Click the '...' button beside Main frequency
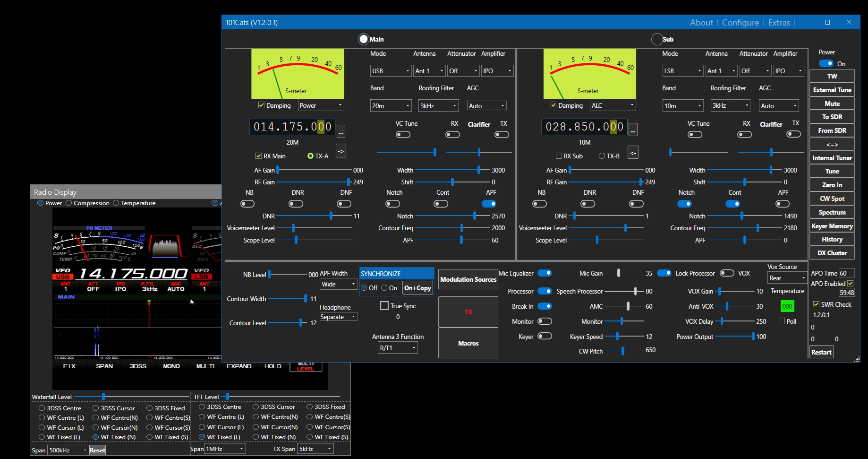Screen dimensions: 868x459 (x=341, y=131)
